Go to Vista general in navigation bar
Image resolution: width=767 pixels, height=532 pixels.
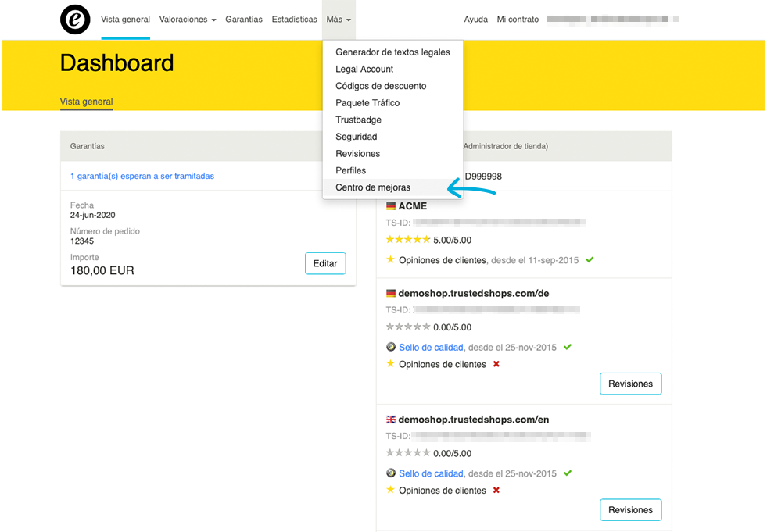125,20
